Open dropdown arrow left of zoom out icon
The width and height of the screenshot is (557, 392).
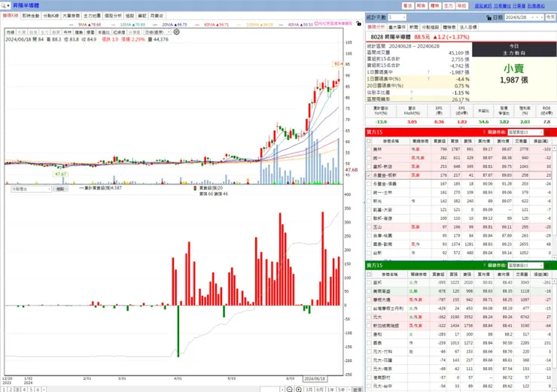point(282,390)
